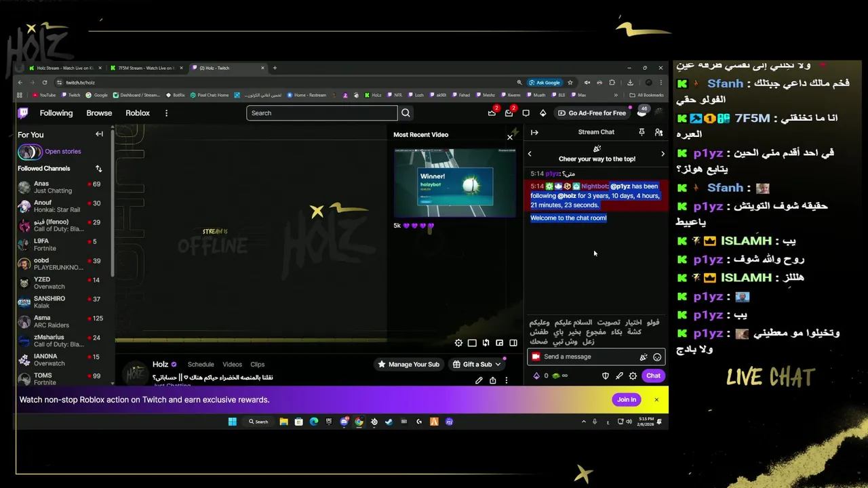This screenshot has width=868, height=488.
Task: Switch to 7F5M Stream browser tab
Action: pos(145,68)
